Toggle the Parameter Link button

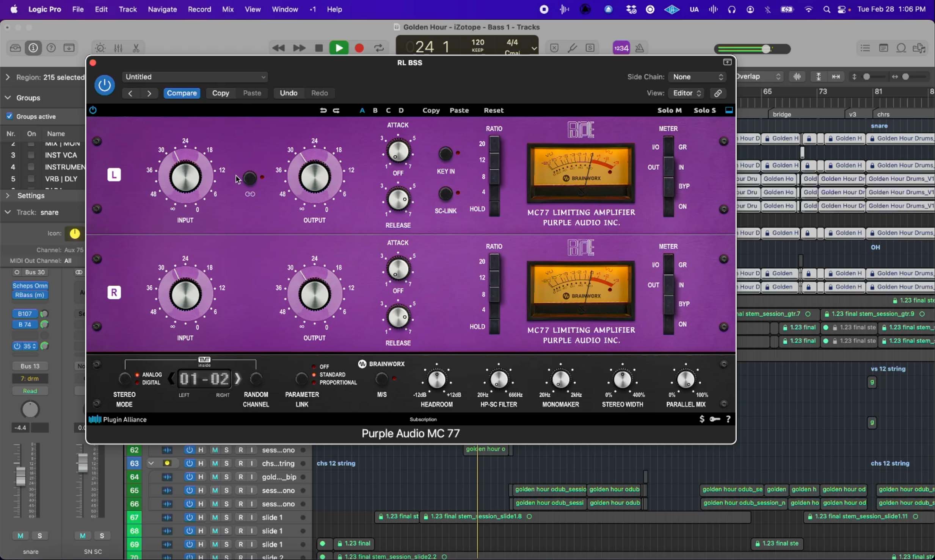[x=301, y=379]
